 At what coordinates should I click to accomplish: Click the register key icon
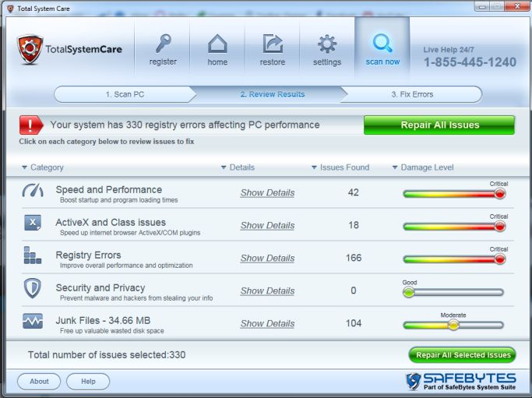click(164, 44)
